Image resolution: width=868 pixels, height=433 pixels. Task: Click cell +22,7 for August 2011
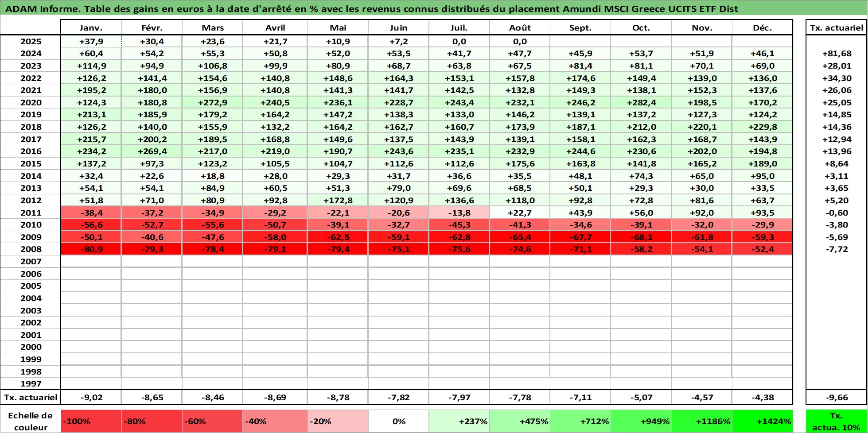pos(520,213)
